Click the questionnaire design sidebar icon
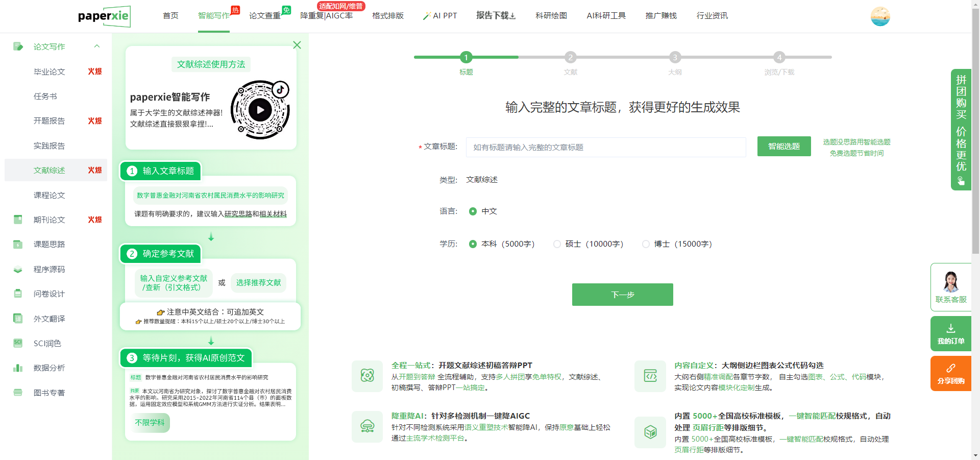 tap(18, 294)
